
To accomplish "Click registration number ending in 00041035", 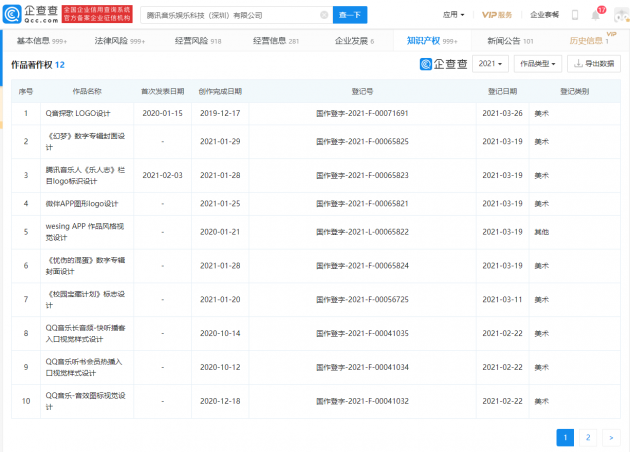I will point(362,333).
